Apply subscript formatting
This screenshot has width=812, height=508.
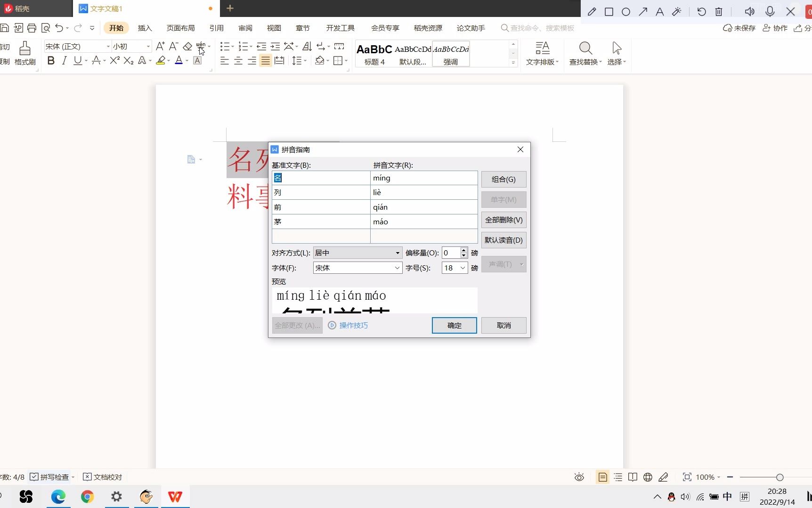pyautogui.click(x=128, y=60)
